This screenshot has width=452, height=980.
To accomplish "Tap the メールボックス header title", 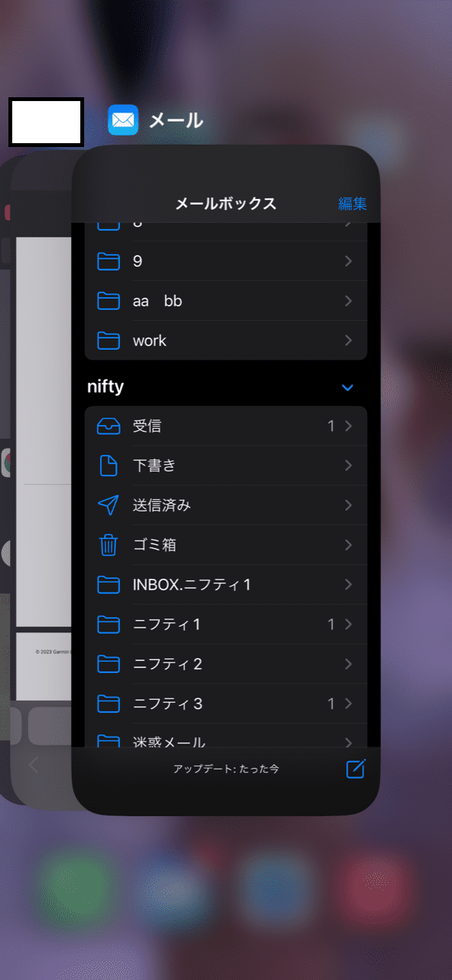I will click(x=226, y=203).
